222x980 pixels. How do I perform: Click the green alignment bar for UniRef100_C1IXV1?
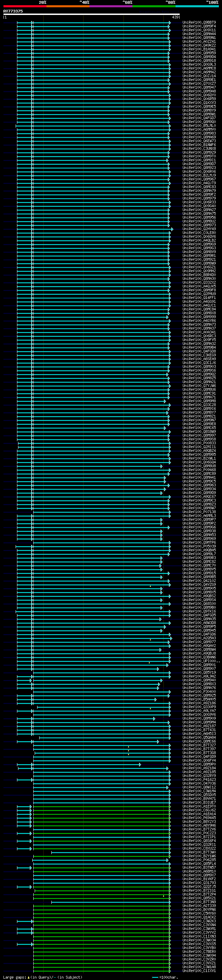[102, 971]
